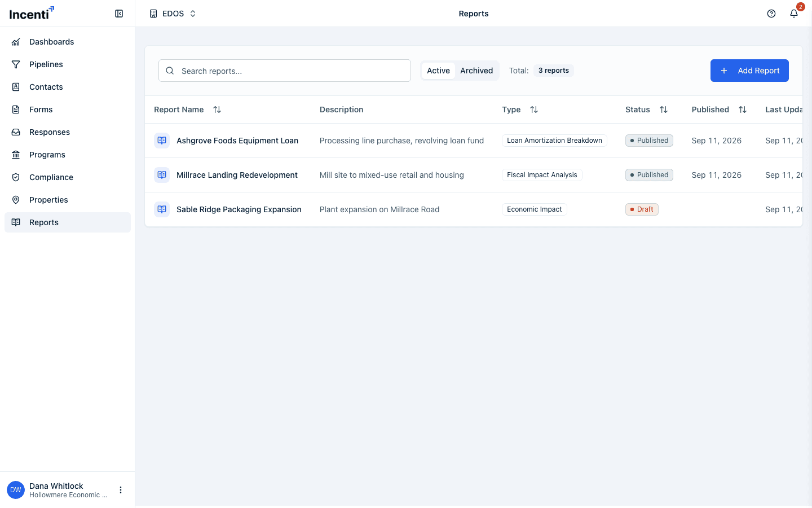Go to Pipelines section
The image size is (812, 508).
click(68, 64)
